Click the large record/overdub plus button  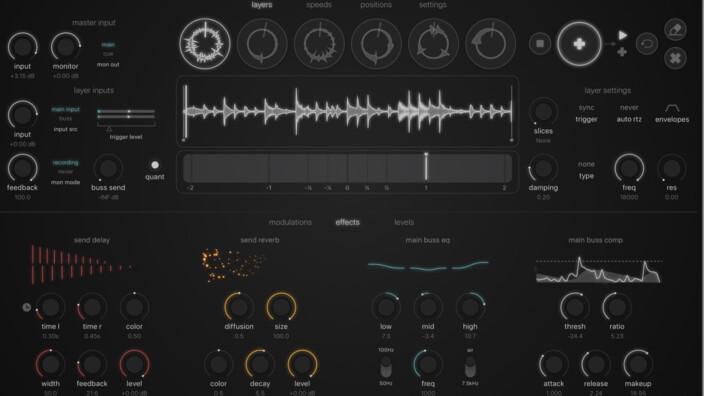(579, 44)
